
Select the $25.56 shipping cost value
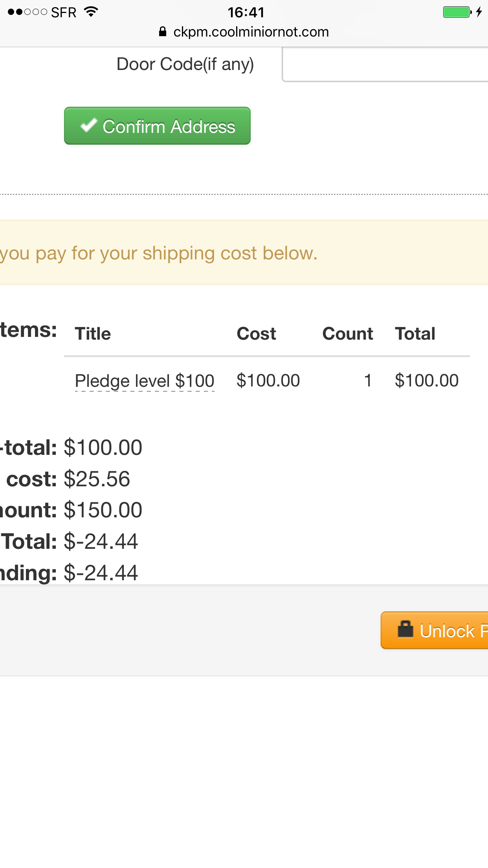coord(97,479)
